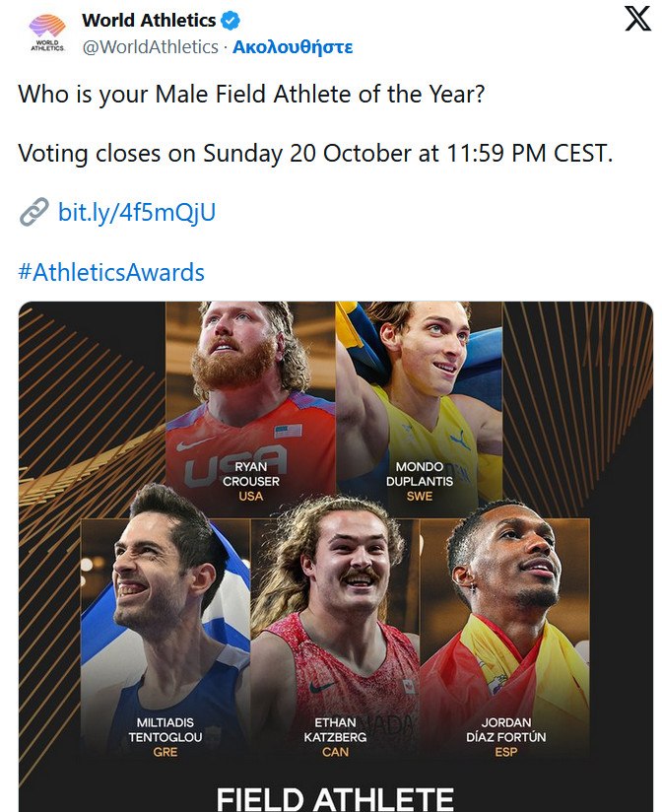The width and height of the screenshot is (662, 812).
Task: Open the bit.ly/4f5mQjU voting link
Action: coord(136,212)
